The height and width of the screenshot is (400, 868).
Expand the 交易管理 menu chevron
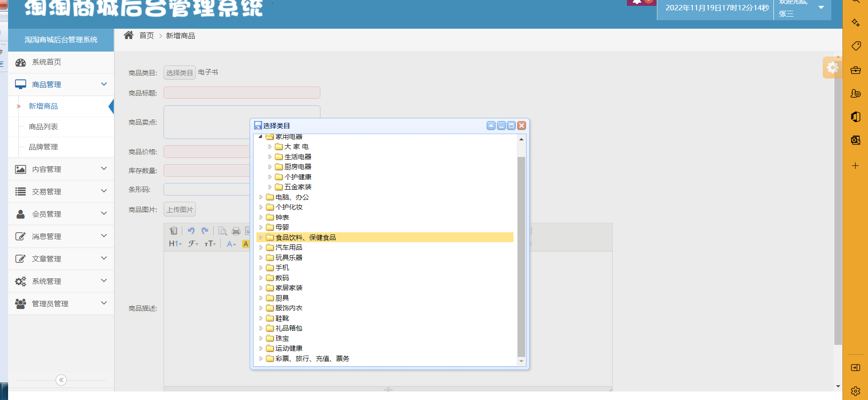104,191
